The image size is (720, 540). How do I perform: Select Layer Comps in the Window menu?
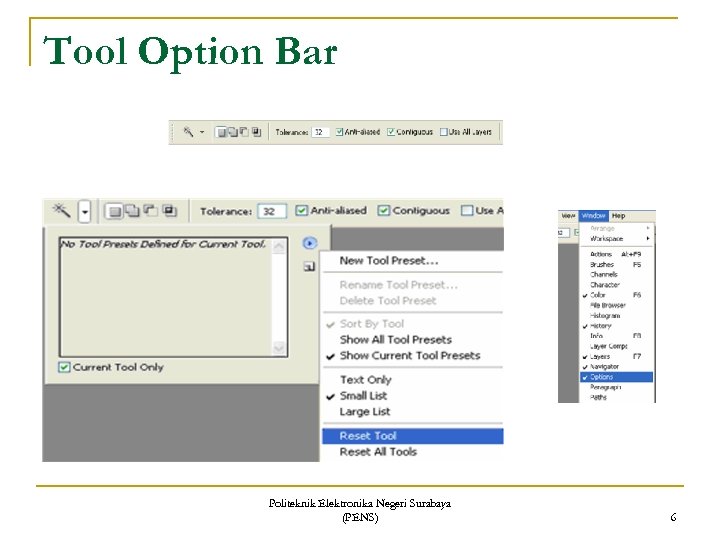[x=616, y=346]
